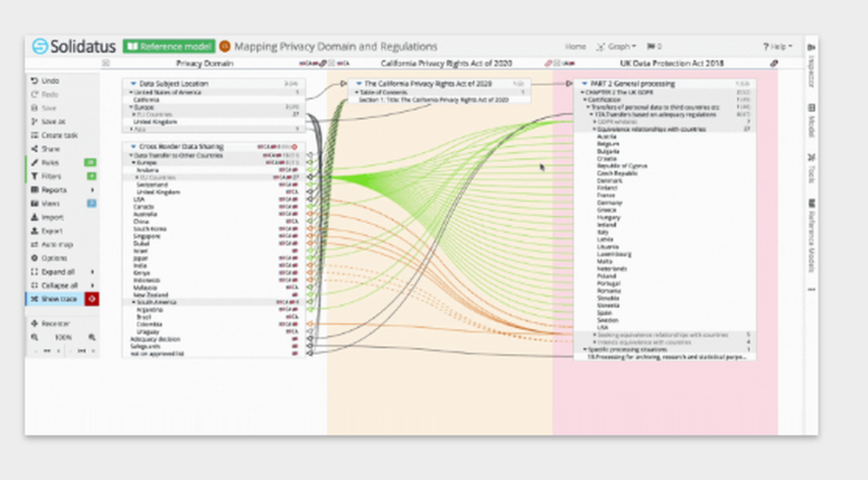Click the skip to first step control

click(x=47, y=351)
